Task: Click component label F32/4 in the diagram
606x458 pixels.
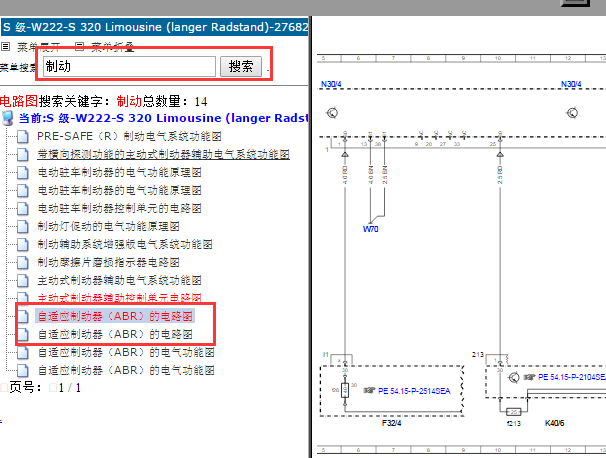Action: click(x=392, y=423)
